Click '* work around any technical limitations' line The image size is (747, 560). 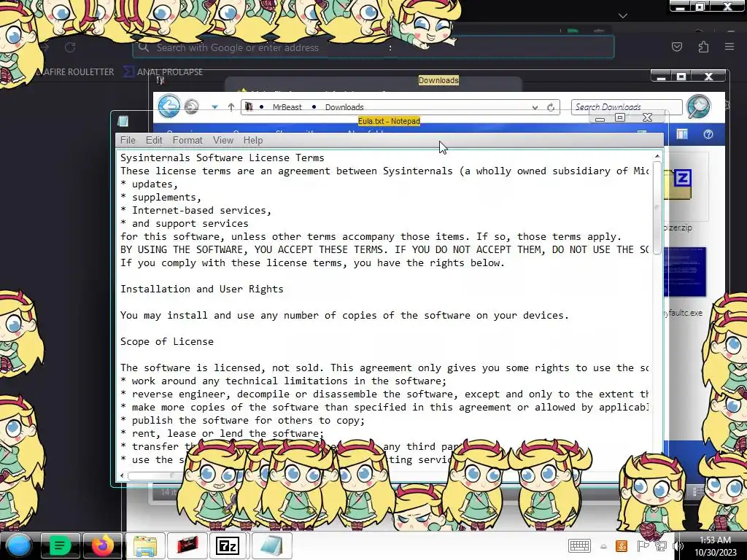click(284, 381)
